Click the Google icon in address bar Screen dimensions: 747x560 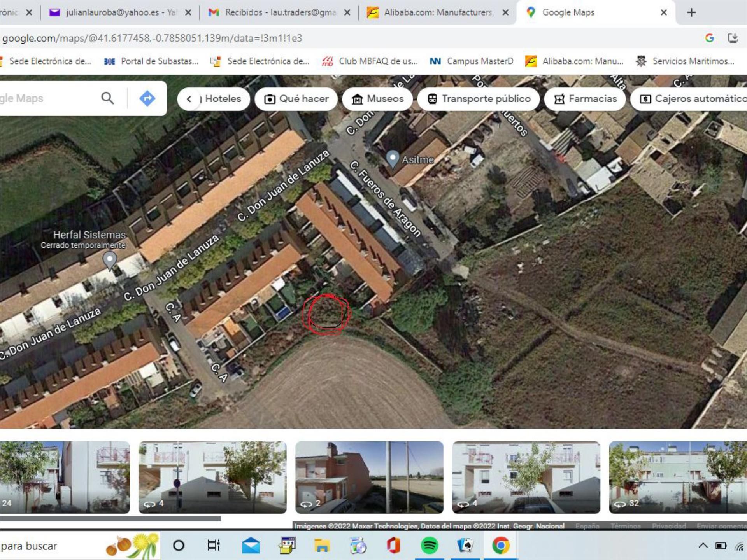[710, 38]
